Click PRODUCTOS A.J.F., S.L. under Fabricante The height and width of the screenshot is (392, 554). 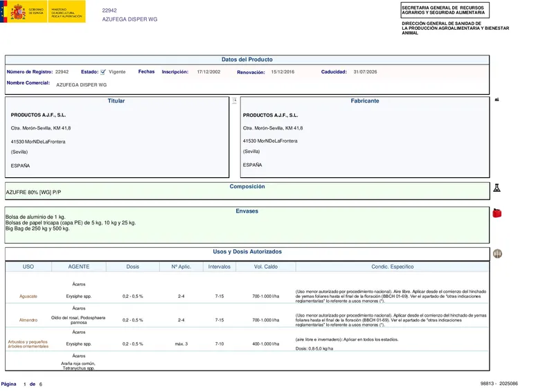270,115
